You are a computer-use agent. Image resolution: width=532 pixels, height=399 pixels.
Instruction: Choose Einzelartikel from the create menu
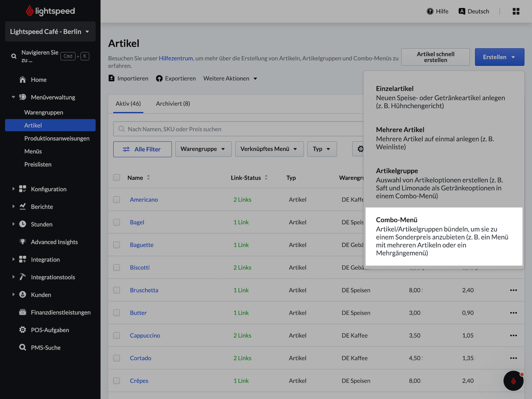point(444,97)
